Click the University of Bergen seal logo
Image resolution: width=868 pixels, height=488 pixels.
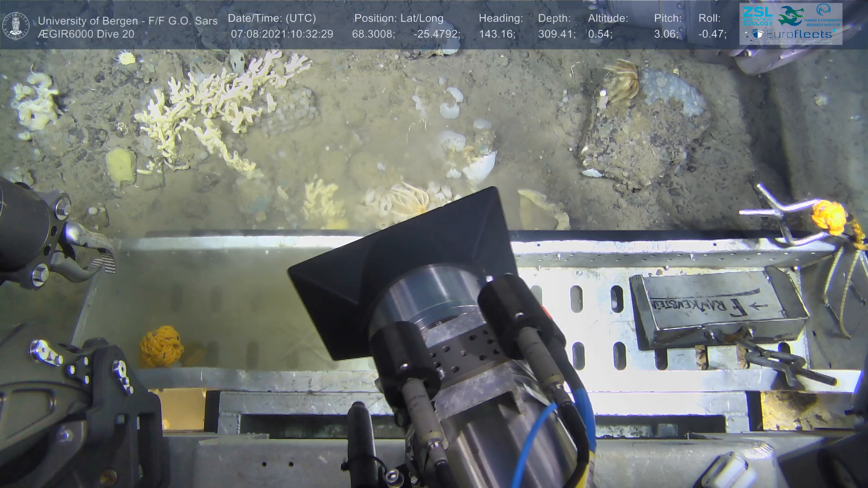pos(16,26)
